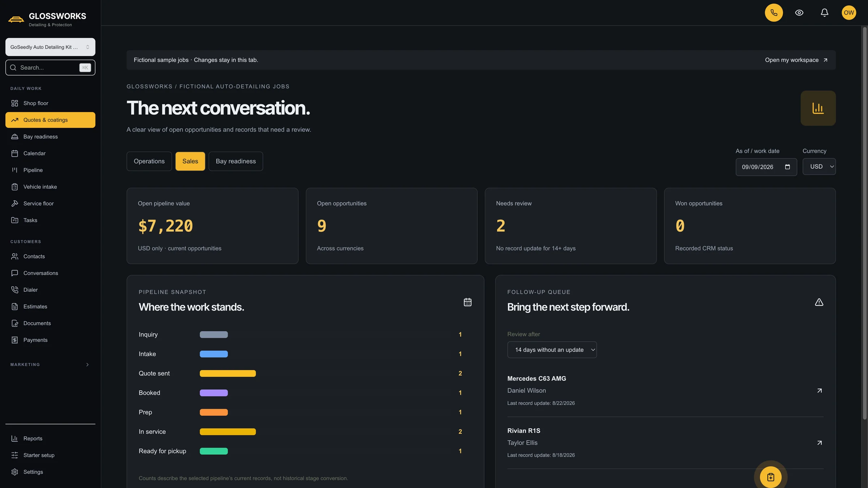Click the bar chart icon beside the heading
868x488 pixels.
[818, 108]
